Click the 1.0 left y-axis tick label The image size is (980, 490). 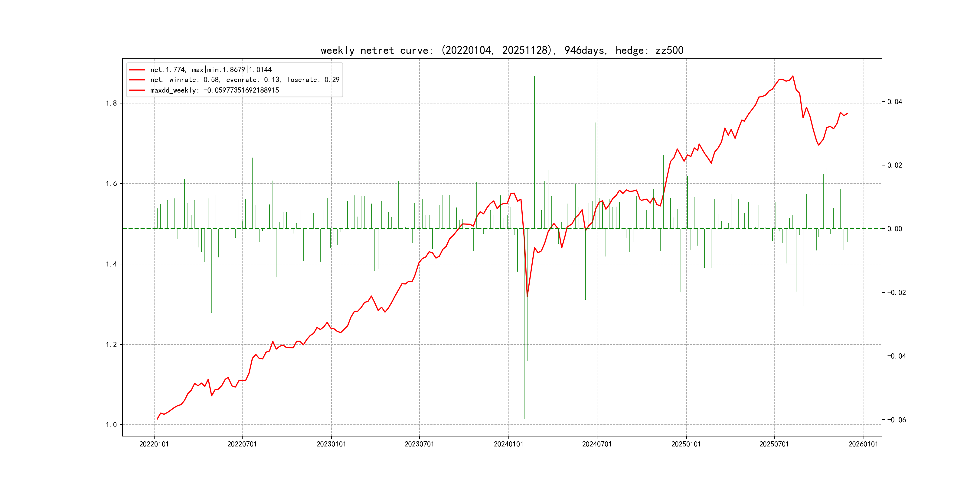(111, 425)
